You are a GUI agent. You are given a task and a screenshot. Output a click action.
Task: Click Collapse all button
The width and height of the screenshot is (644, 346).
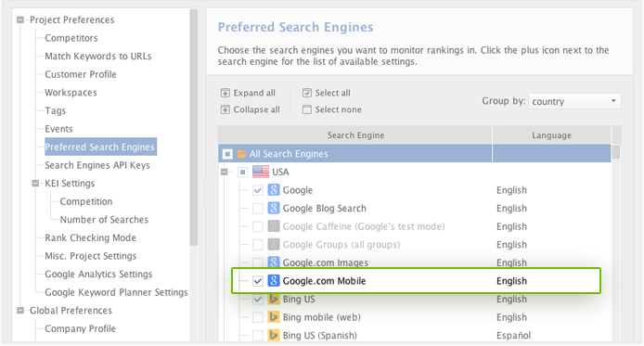pos(251,109)
